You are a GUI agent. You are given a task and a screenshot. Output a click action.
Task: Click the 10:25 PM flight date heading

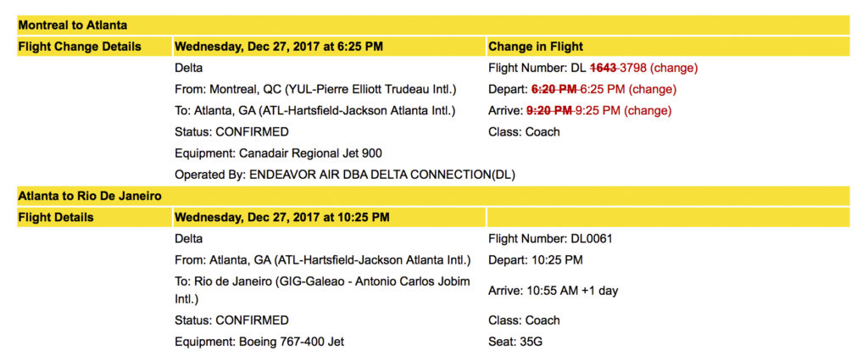[281, 217]
